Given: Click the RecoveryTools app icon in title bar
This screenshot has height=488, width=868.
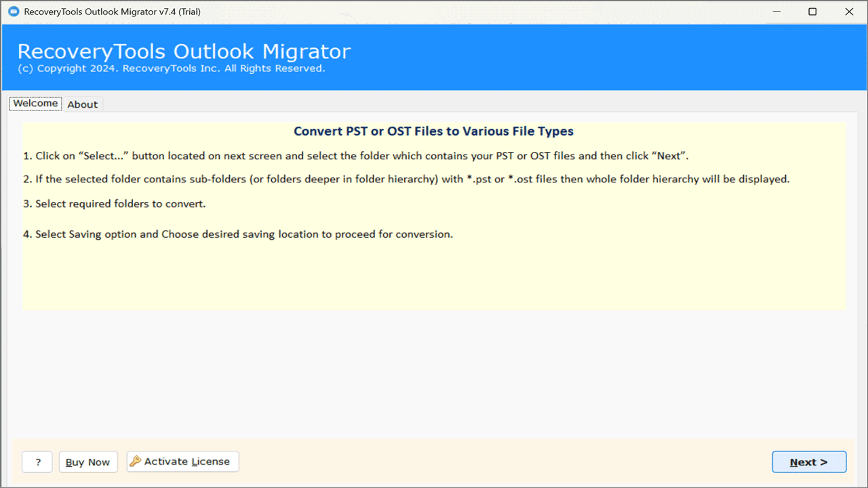Looking at the screenshot, I should click(x=14, y=12).
